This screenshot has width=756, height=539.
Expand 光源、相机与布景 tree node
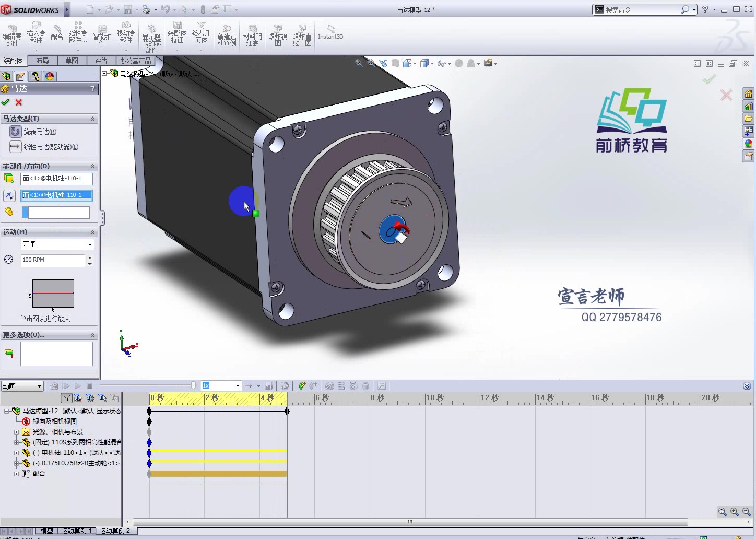16,432
